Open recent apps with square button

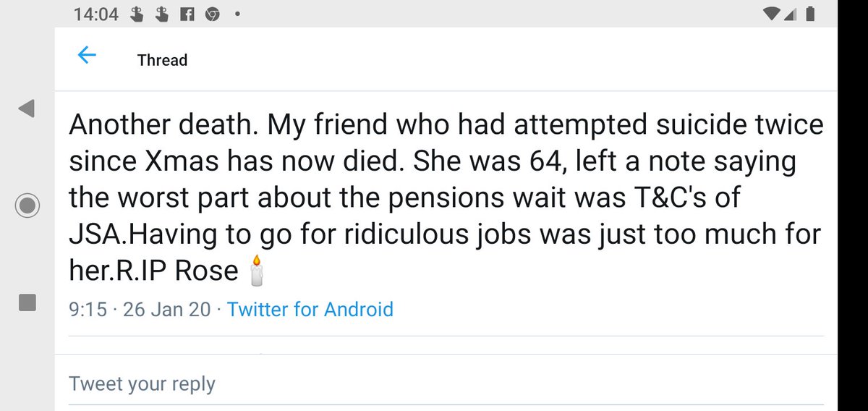point(27,302)
